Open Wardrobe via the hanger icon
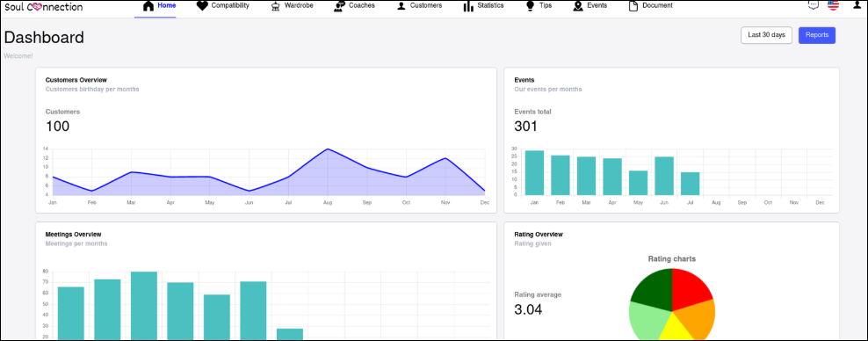The height and width of the screenshot is (341, 868). [275, 6]
